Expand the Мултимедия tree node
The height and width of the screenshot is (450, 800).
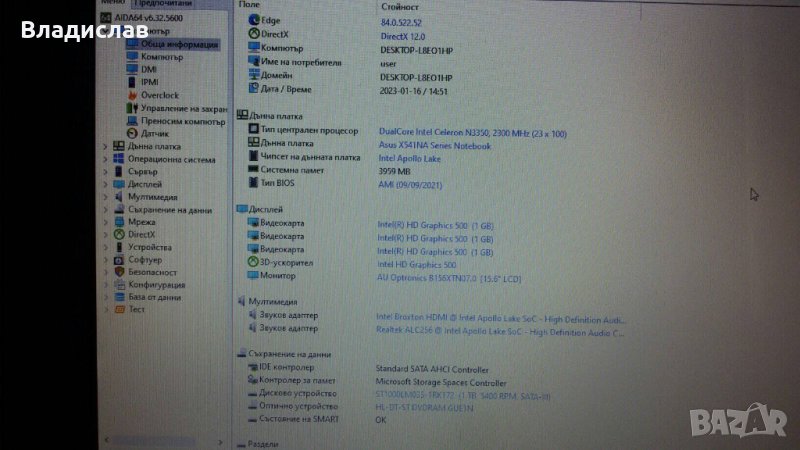109,197
